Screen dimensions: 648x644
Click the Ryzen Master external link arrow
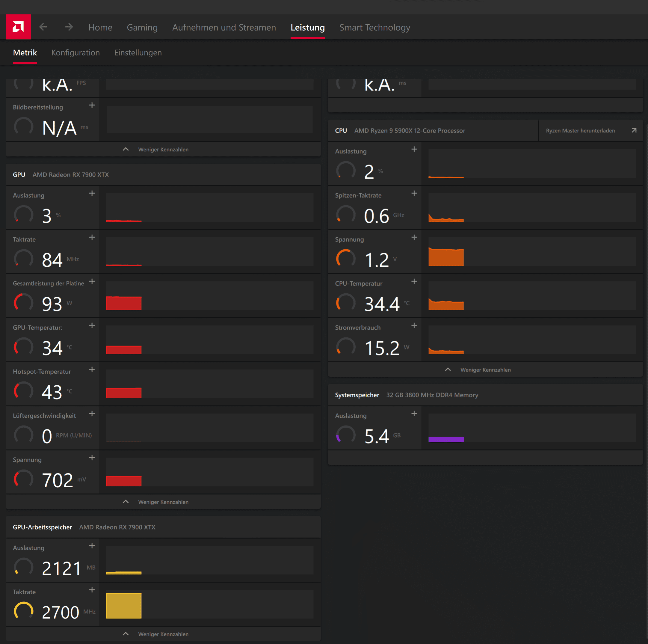pos(634,130)
